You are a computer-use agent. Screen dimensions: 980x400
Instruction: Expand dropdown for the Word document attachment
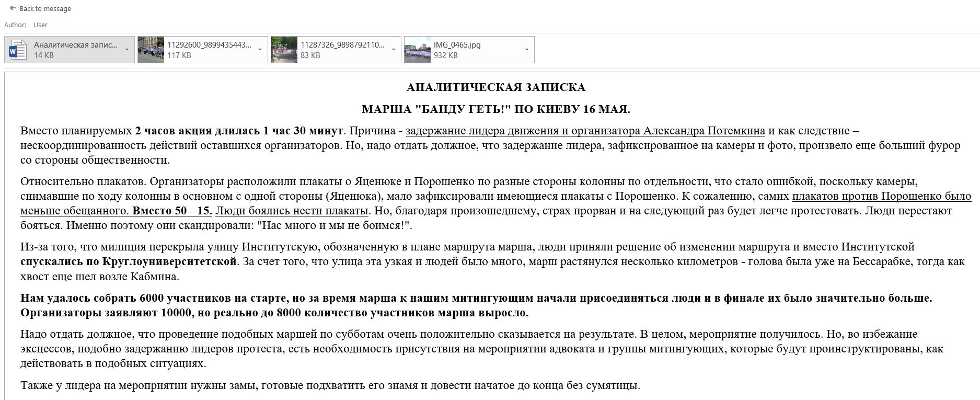127,50
